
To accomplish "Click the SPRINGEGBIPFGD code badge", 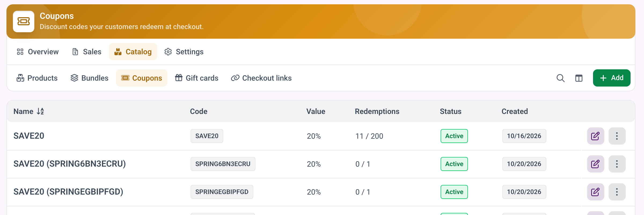I will click(222, 192).
